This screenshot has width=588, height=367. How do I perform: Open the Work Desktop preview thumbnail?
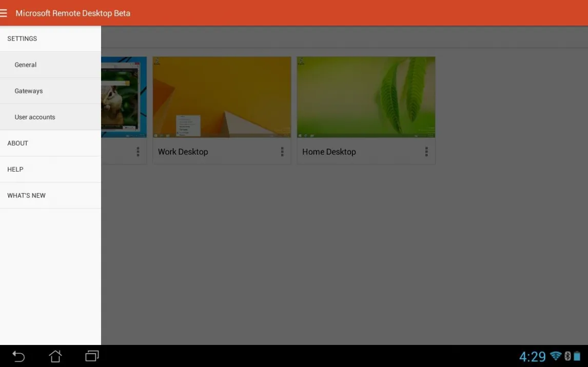(x=222, y=97)
